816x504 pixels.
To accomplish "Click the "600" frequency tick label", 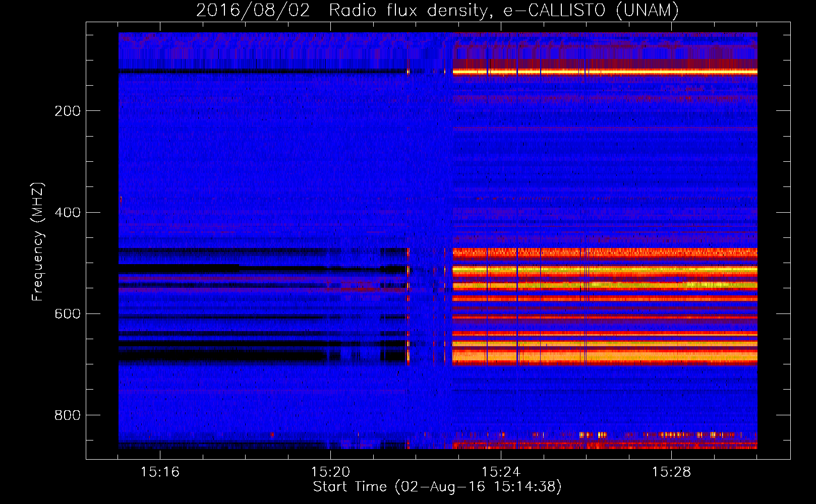I will pyautogui.click(x=68, y=313).
